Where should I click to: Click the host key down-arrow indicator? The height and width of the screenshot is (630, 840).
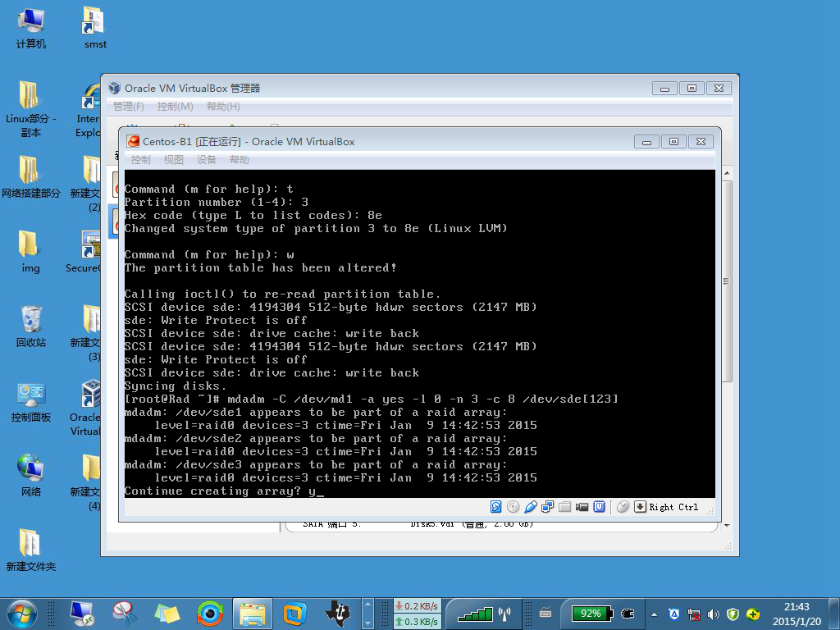[x=640, y=507]
